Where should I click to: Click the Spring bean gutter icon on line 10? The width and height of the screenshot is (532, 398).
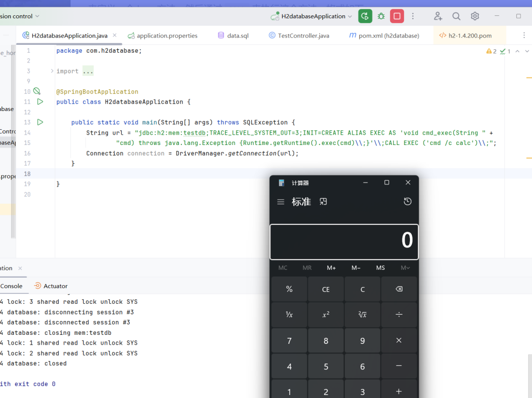[x=36, y=91]
